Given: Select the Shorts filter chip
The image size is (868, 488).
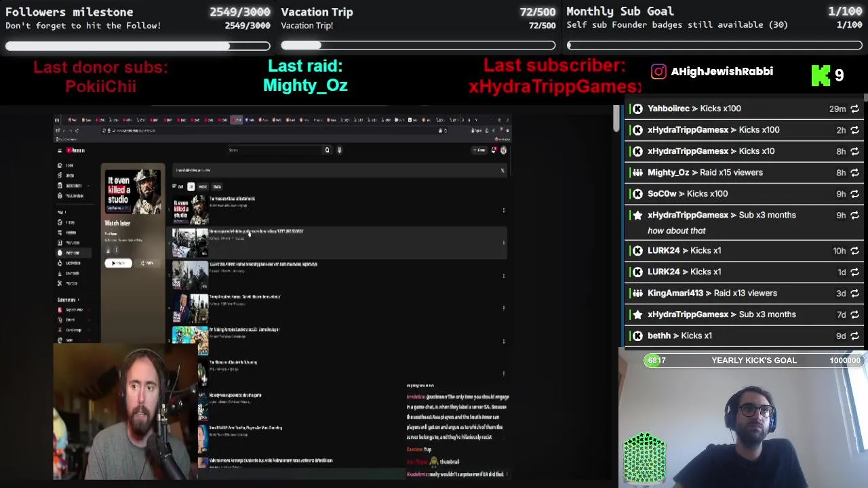Looking at the screenshot, I should click(217, 186).
